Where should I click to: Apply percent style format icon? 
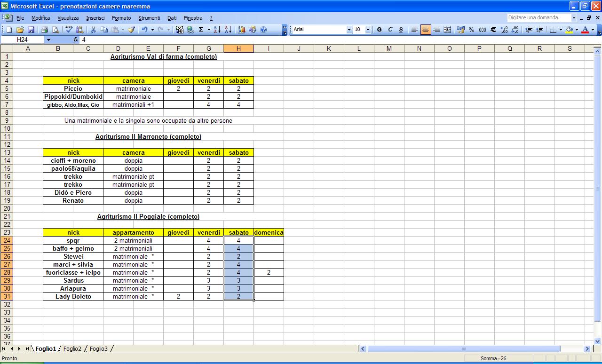pos(471,30)
